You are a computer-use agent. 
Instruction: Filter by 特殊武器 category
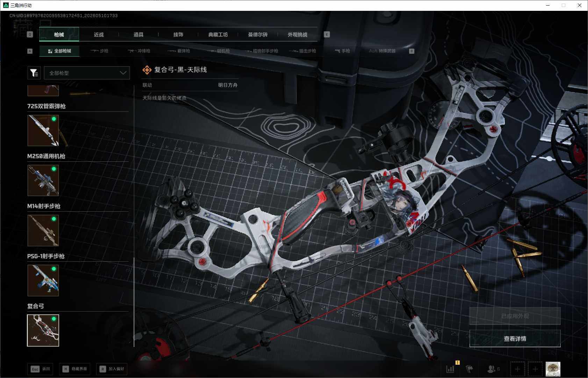click(x=382, y=51)
